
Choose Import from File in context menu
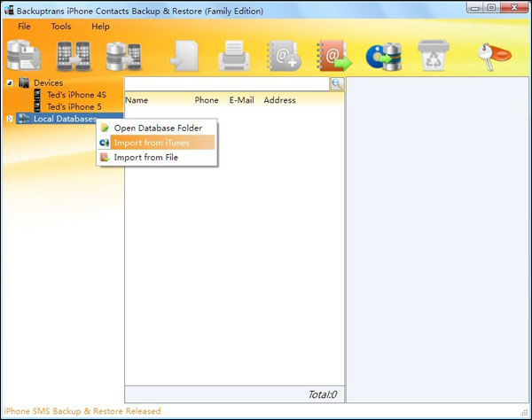click(157, 158)
